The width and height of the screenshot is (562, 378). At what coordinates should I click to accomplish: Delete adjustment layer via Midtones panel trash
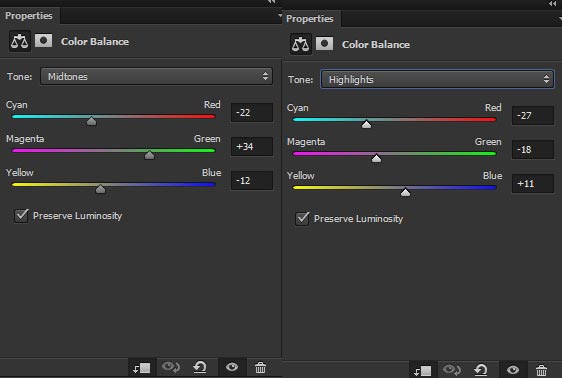(x=260, y=367)
